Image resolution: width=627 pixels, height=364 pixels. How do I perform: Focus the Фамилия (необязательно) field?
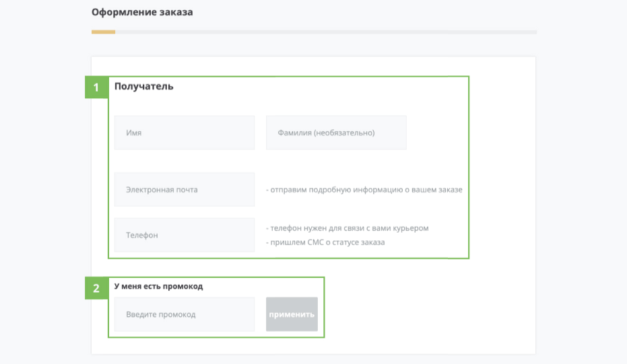tap(336, 133)
